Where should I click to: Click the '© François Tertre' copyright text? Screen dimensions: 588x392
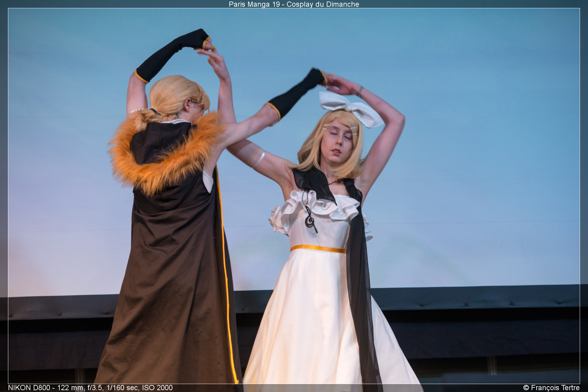click(x=551, y=388)
